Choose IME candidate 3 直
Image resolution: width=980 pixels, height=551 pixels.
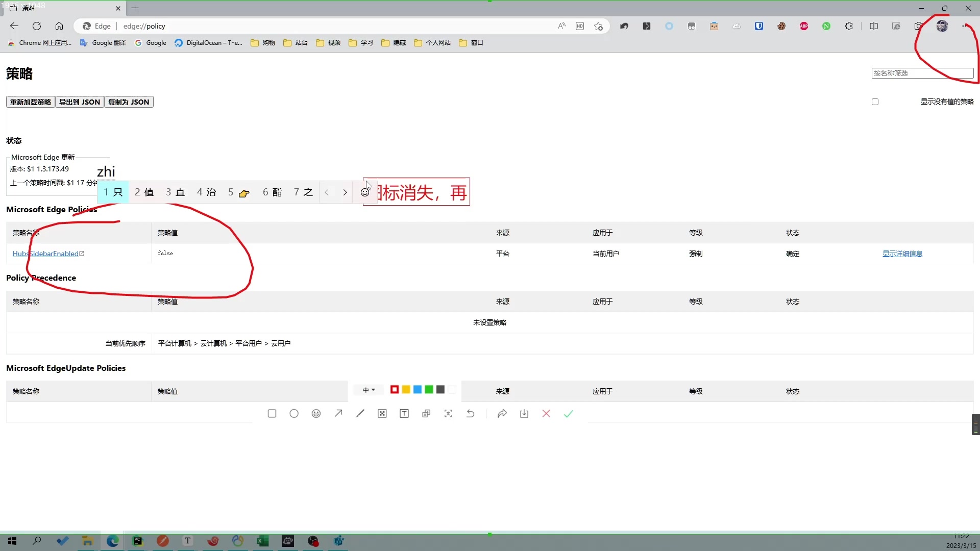pyautogui.click(x=175, y=192)
